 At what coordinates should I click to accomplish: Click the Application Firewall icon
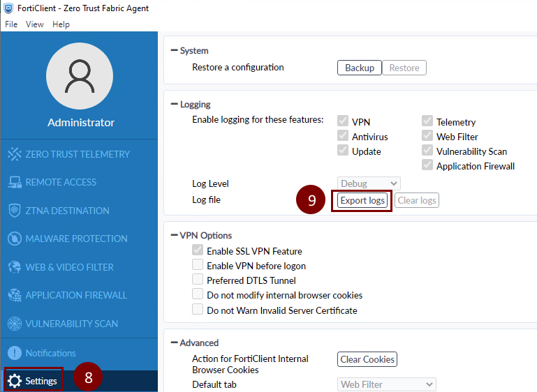click(x=15, y=295)
